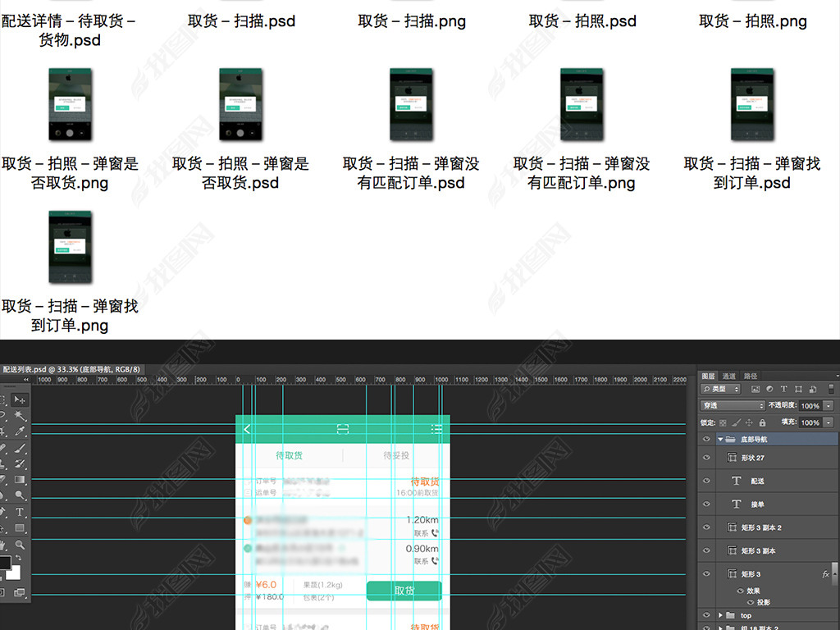The height and width of the screenshot is (630, 840).
Task: Pick the Eyedropper tool
Action: click(x=20, y=431)
